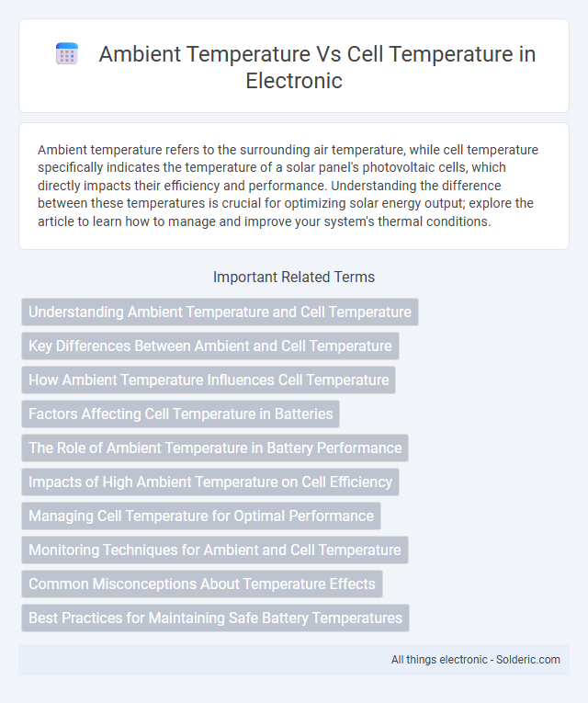Select Managing Cell Temperature for Optimal Performance

coord(201,516)
